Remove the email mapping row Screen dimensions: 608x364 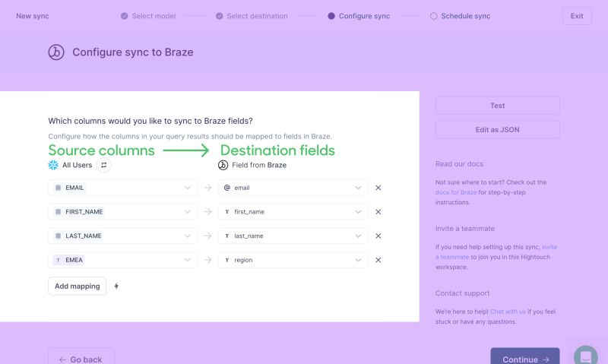[x=378, y=188]
